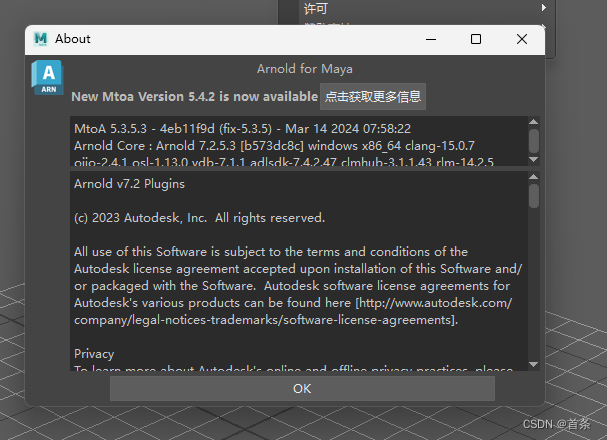The width and height of the screenshot is (607, 440).
Task: Click down arrow of version info scrollbar
Action: click(x=533, y=159)
